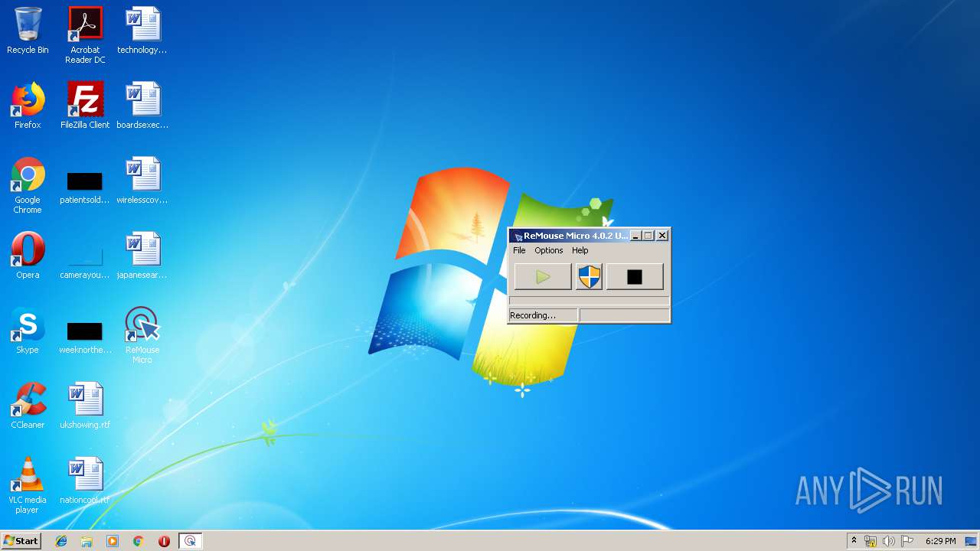The height and width of the screenshot is (551, 980).
Task: Open Media Player from the taskbar
Action: 113,541
